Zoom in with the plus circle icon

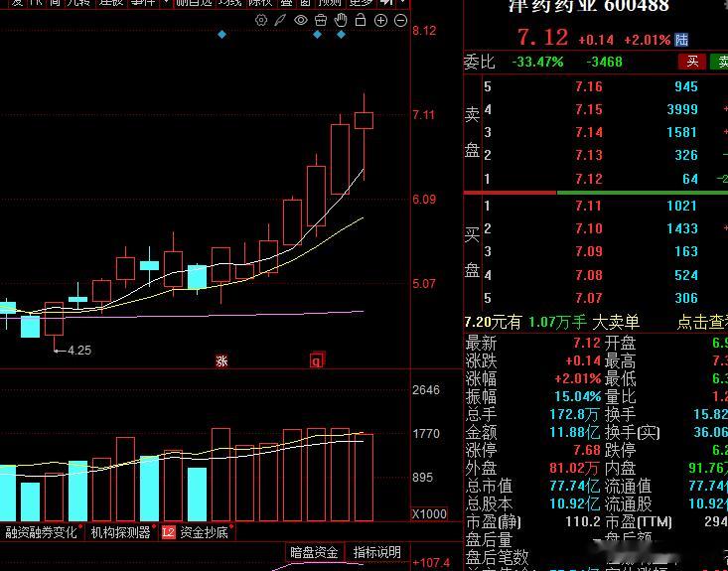pyautogui.click(x=380, y=21)
